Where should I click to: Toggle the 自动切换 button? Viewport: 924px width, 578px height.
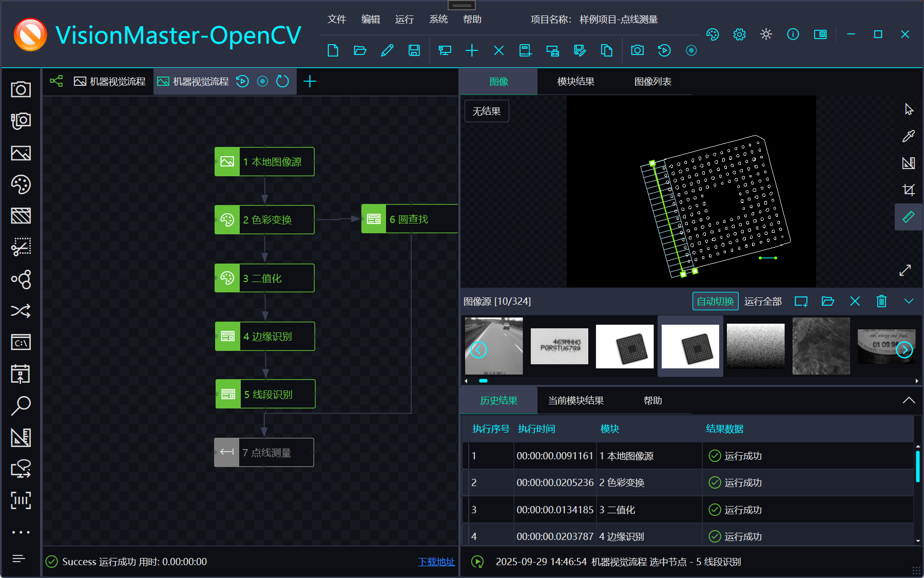tap(715, 301)
